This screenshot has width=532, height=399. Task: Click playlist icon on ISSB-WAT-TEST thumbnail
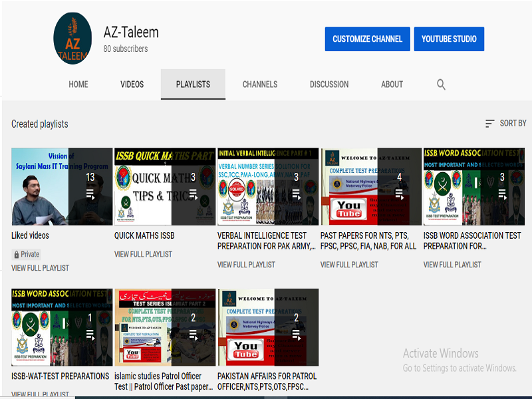90,335
